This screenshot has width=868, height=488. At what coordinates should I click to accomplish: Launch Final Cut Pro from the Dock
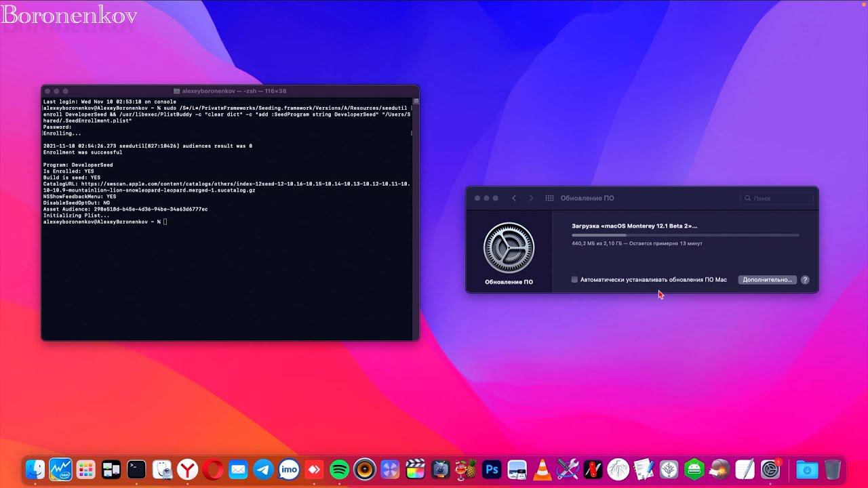click(416, 469)
